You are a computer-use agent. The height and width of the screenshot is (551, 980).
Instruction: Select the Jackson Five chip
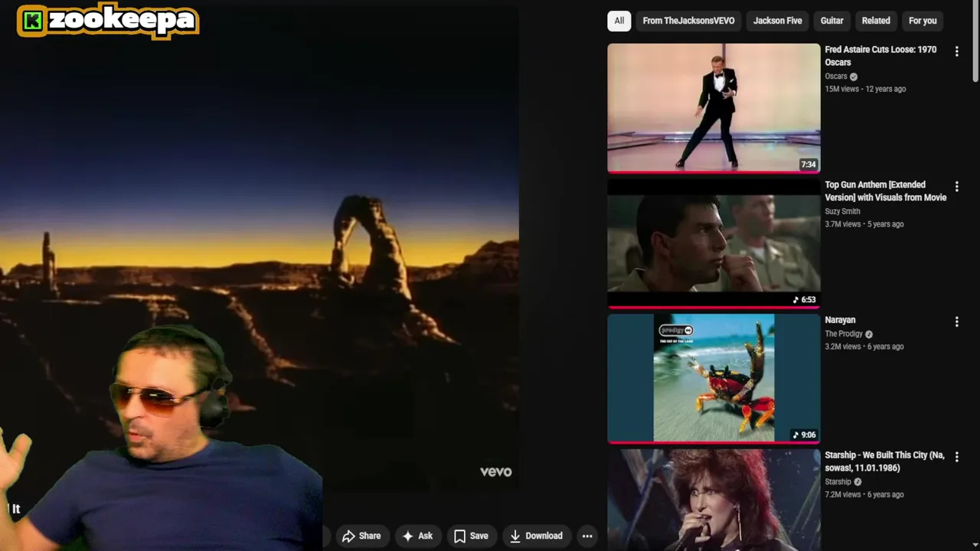777,21
